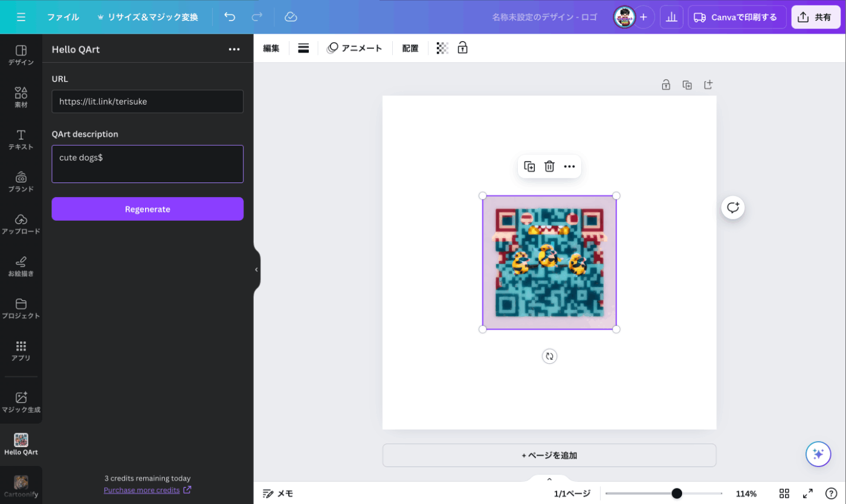Open リサイズ＆マジック変換 menu
Viewport: 846px width, 504px height.
(147, 17)
